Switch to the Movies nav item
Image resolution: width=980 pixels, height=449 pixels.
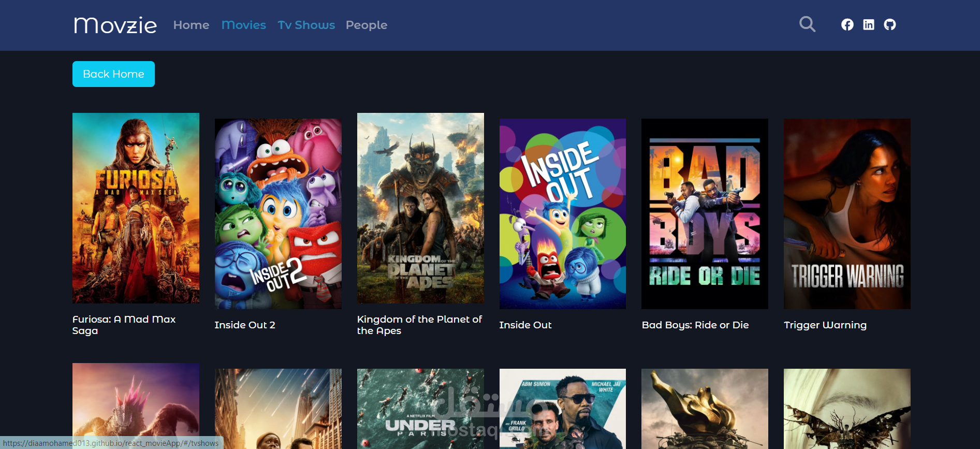tap(243, 25)
